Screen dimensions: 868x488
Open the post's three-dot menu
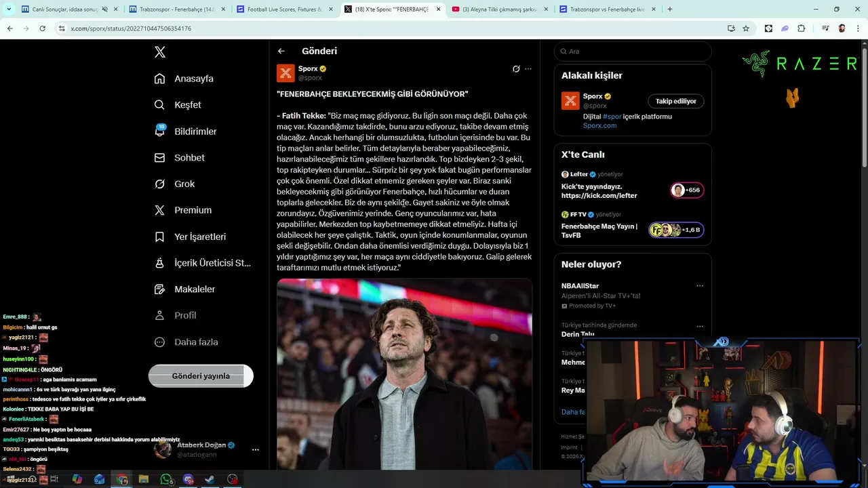tap(528, 68)
